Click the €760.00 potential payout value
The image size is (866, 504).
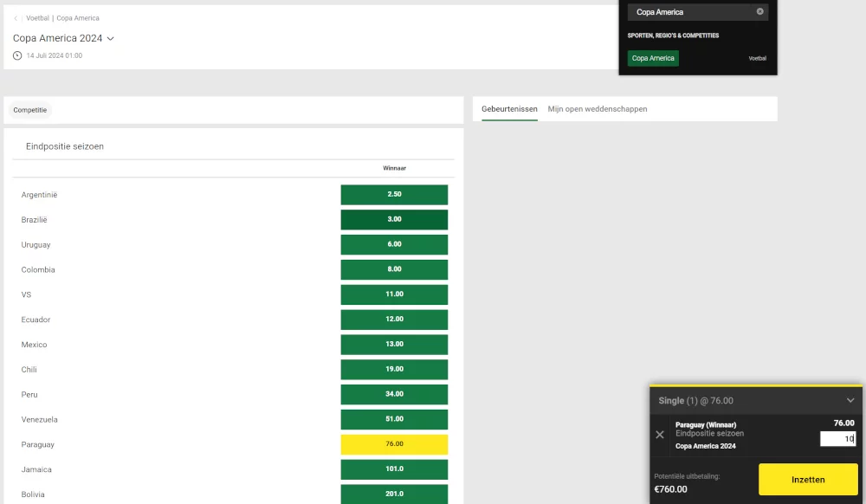(x=670, y=489)
